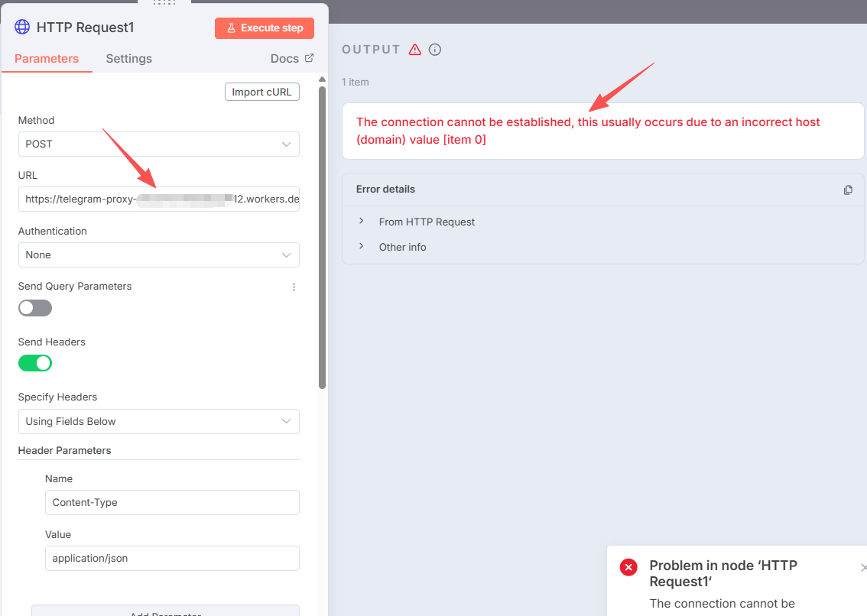Screen dimensions: 867x616
Task: Expand the From HTTP Request section
Action: pyautogui.click(x=427, y=222)
